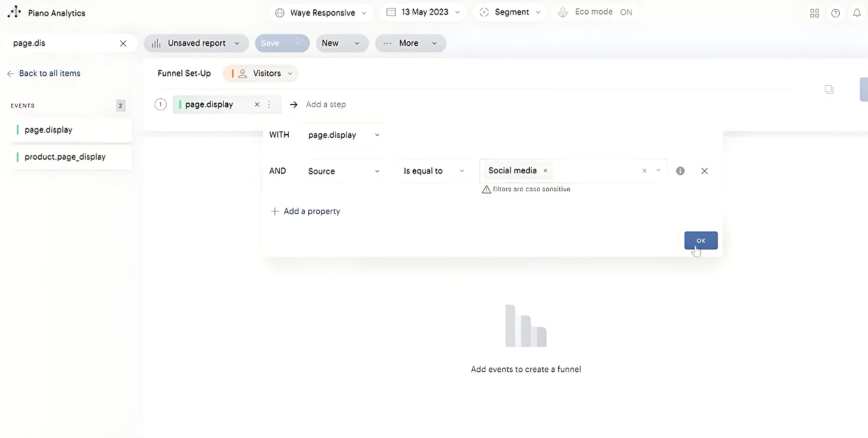Click the copy icon at right
This screenshot has width=868, height=438.
coord(829,89)
